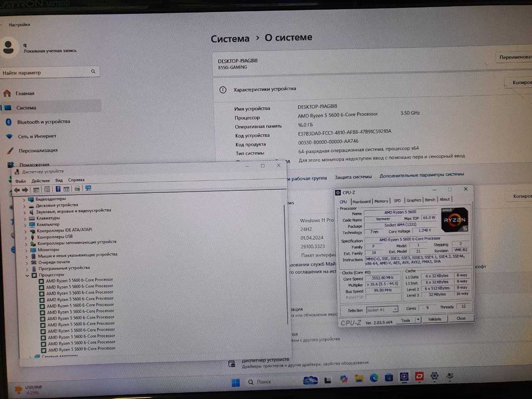The width and height of the screenshot is (532, 399).
Task: Switch to the Mainboard tab in CPU-Z
Action: tap(361, 202)
